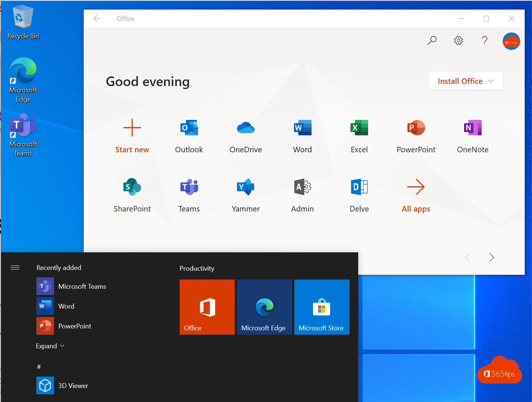Go back in the Office app
The width and height of the screenshot is (532, 402).
[x=97, y=18]
